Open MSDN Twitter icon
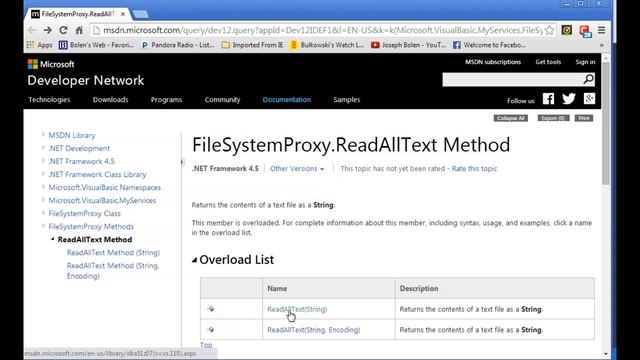Viewport: 640px width, 360px height. pyautogui.click(x=569, y=99)
